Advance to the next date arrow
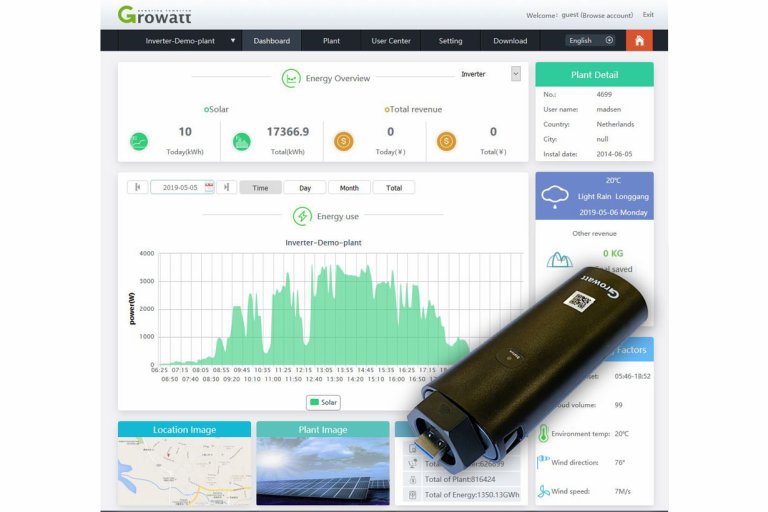768x512 pixels. coord(227,187)
